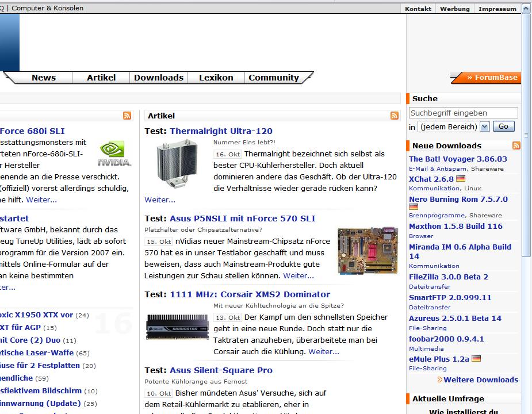Click the 'Computer & Konsolen' header text
This screenshot has width=532, height=414.
point(48,8)
